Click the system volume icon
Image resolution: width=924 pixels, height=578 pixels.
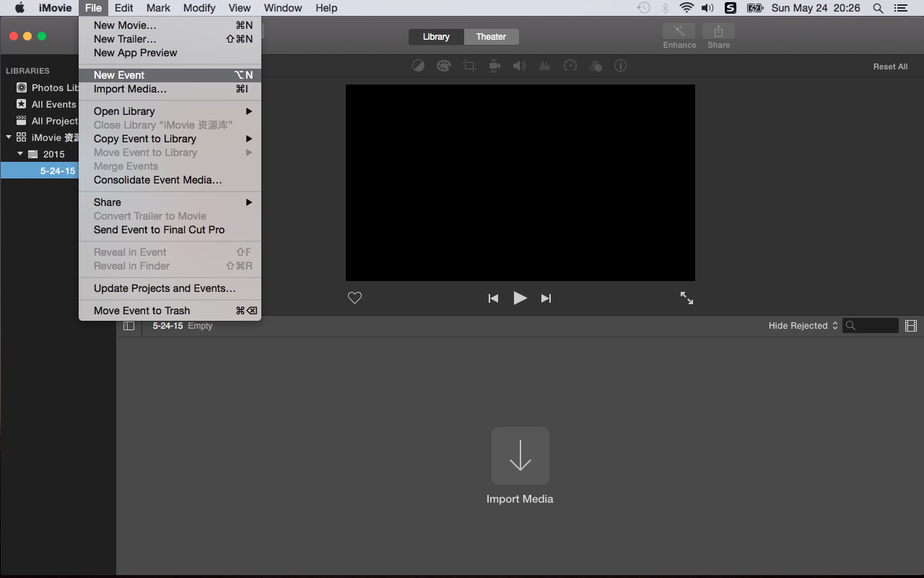point(707,8)
